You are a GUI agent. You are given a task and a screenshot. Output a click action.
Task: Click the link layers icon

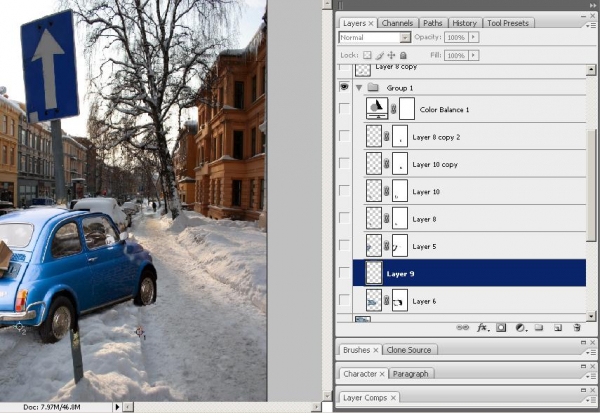click(463, 328)
